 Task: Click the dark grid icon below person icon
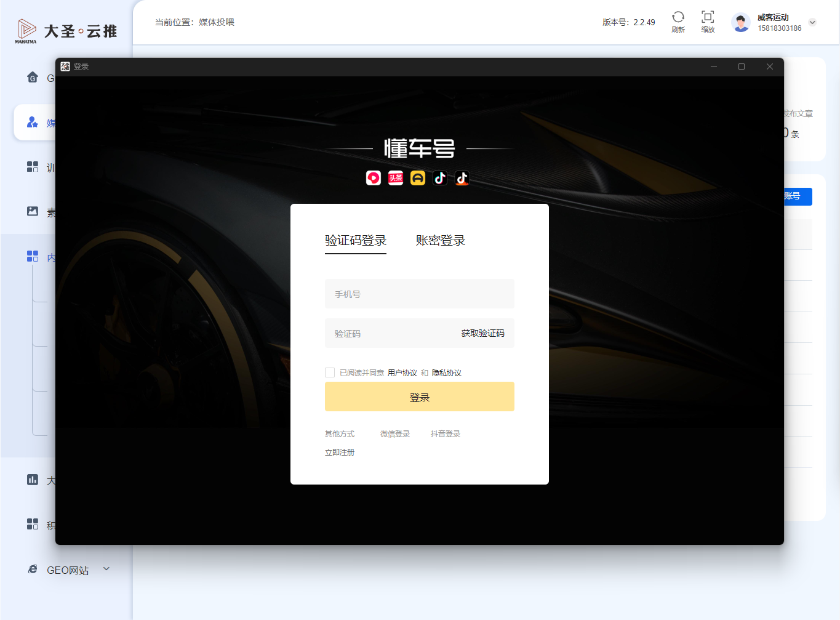[33, 167]
